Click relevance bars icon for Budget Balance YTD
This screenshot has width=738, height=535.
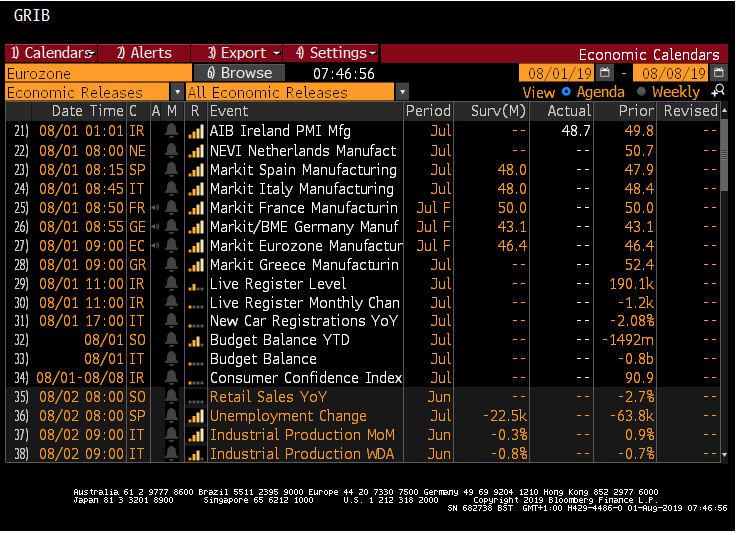click(x=196, y=341)
